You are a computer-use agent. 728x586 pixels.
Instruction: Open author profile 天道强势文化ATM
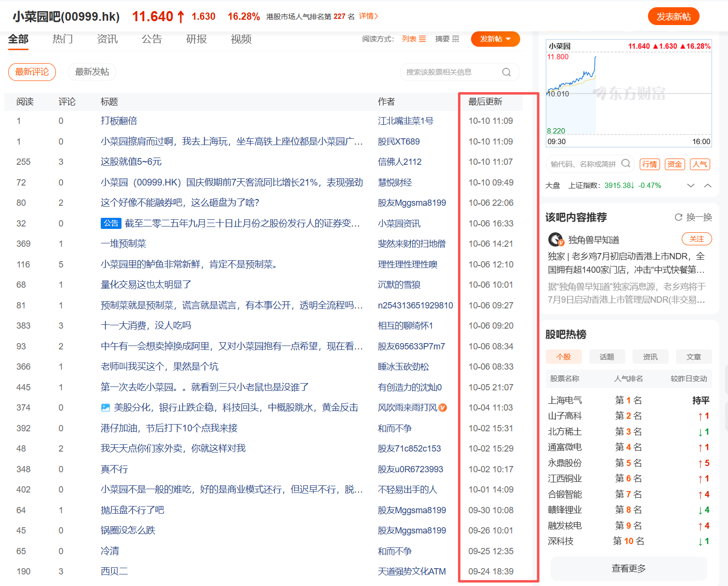(412, 572)
